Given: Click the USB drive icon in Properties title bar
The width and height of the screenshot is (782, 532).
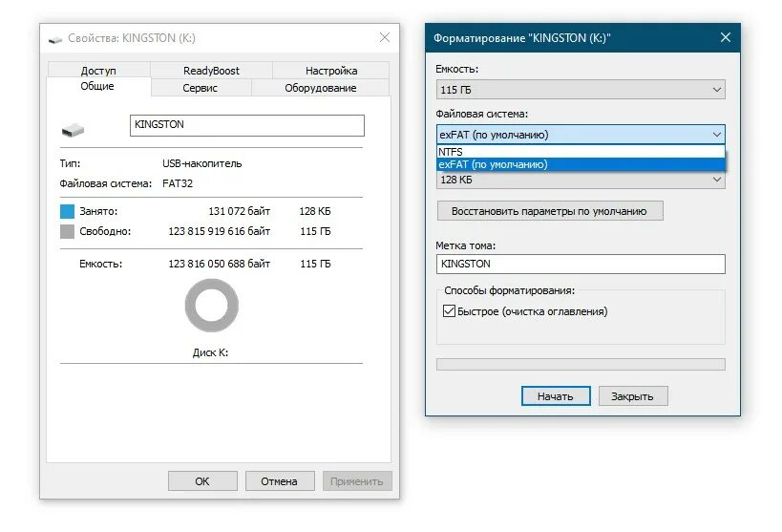Looking at the screenshot, I should point(54,39).
